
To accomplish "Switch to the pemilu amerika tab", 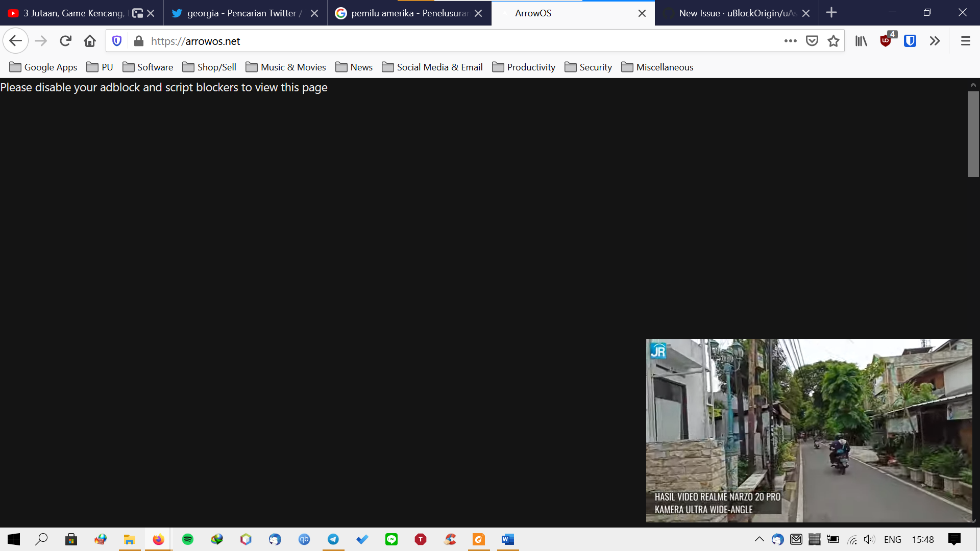I will [x=403, y=13].
